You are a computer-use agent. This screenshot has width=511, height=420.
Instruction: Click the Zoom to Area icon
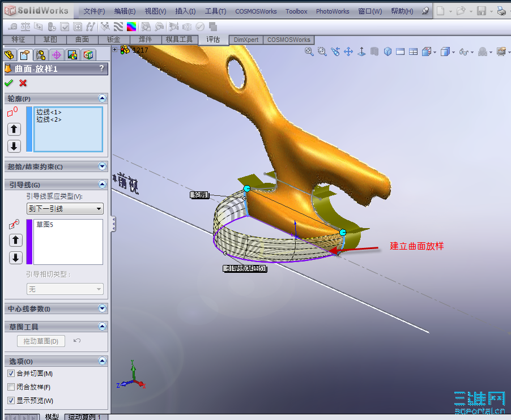[x=322, y=52]
